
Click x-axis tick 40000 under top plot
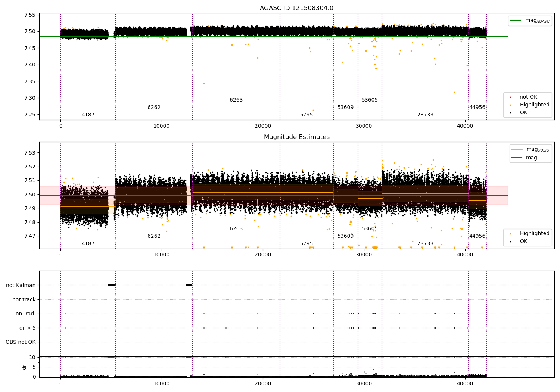465,126
